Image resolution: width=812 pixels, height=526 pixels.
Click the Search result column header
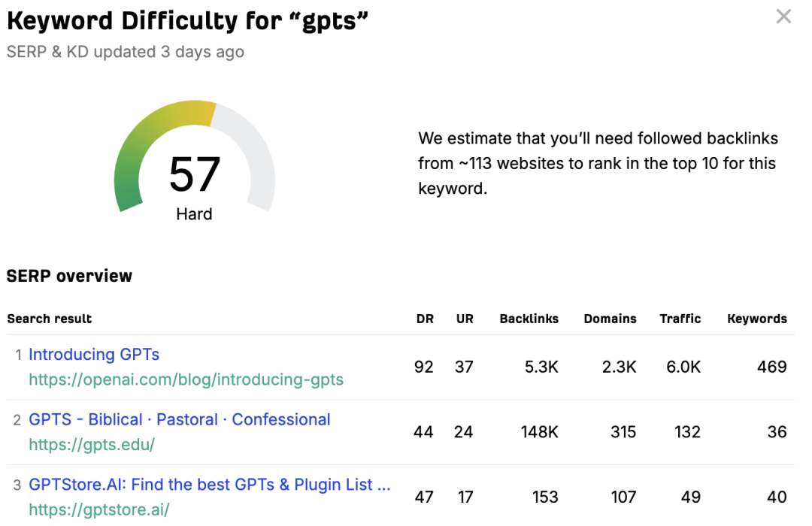[x=50, y=319]
